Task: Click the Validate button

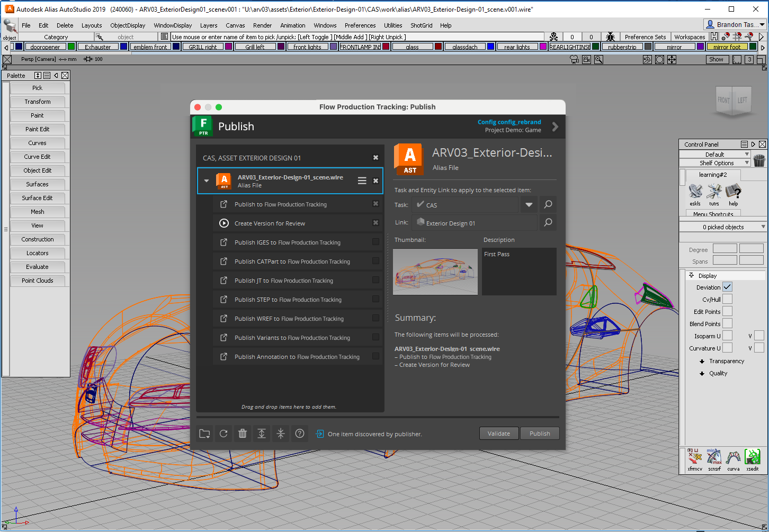Action: click(x=499, y=434)
